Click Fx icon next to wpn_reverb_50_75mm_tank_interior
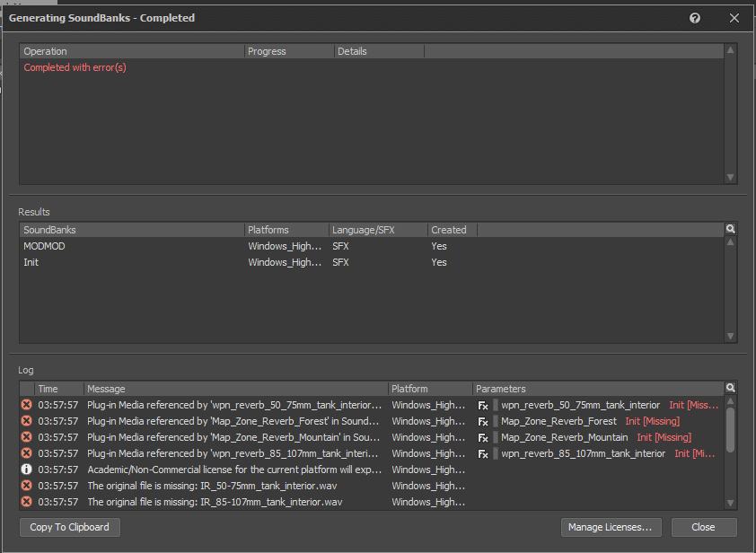756x553 pixels. point(483,406)
